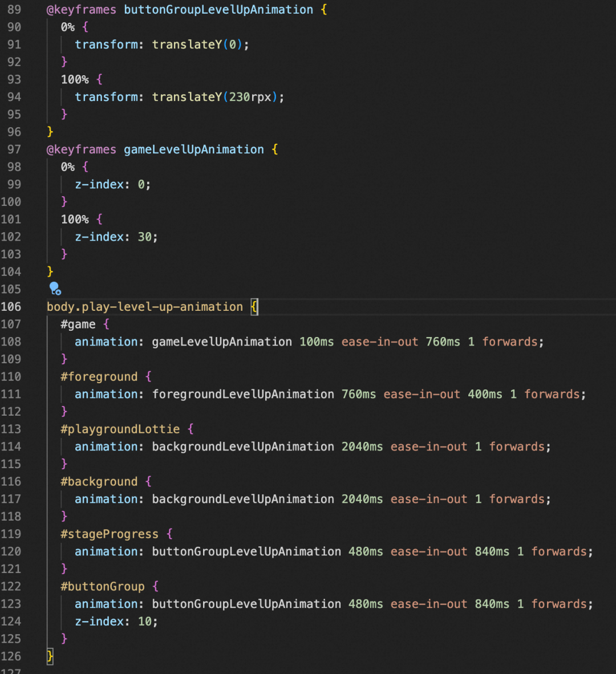Viewport: 616px width, 674px height.
Task: Click foregroundLevelUpAnimation on line 111
Action: [243, 394]
